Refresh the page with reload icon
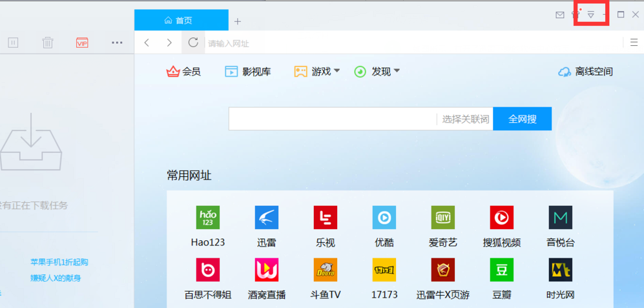Viewport: 644px width, 308px height. pyautogui.click(x=193, y=43)
